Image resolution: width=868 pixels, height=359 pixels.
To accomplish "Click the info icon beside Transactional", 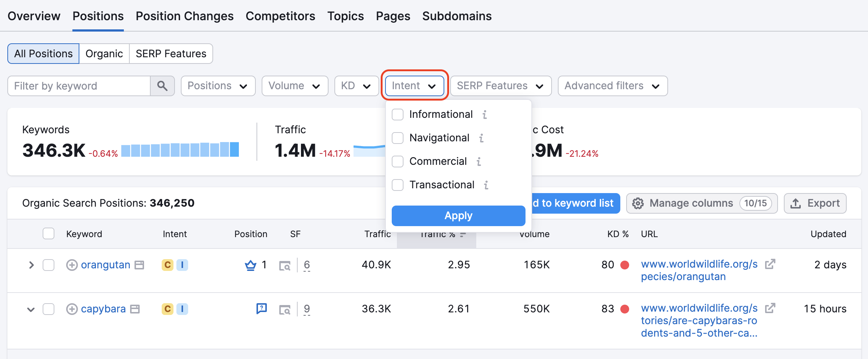I will click(x=486, y=185).
